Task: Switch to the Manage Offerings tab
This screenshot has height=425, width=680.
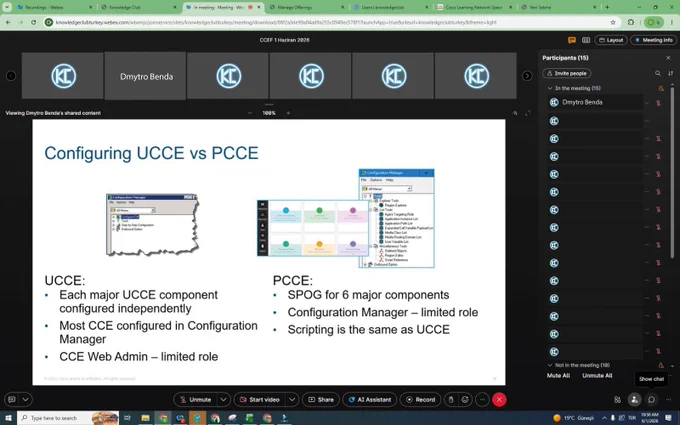Action: click(x=307, y=7)
